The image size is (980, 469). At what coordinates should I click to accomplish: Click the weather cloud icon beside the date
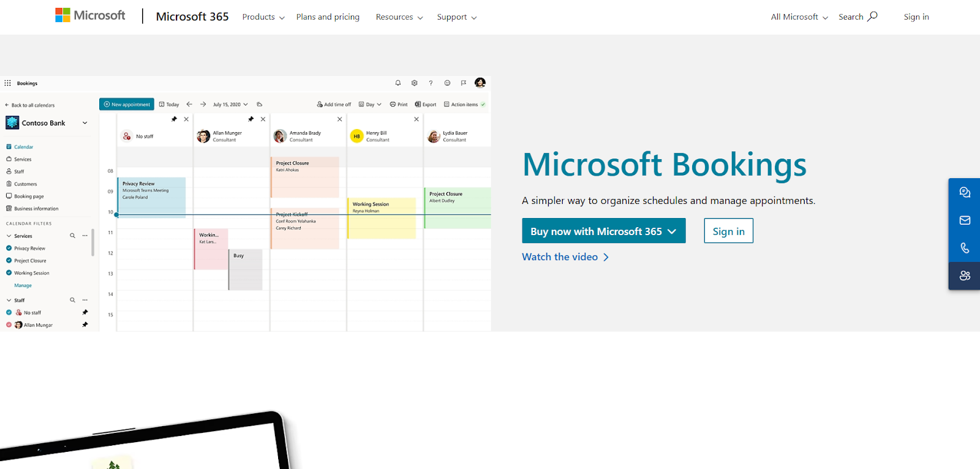point(260,104)
